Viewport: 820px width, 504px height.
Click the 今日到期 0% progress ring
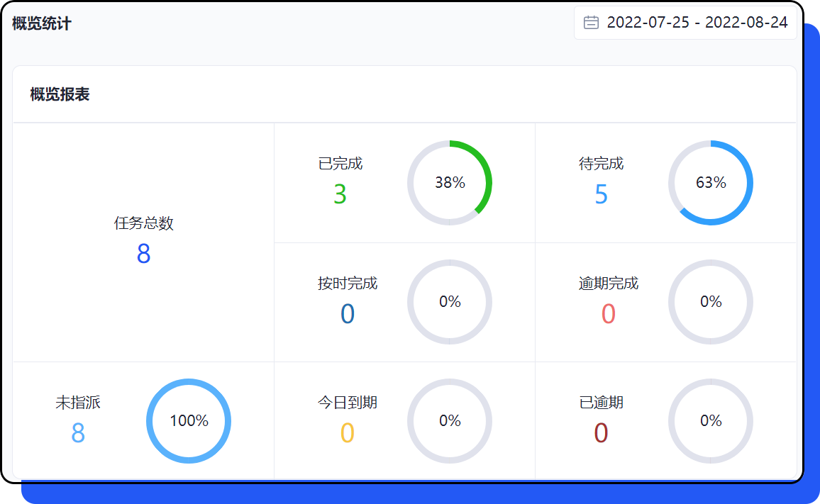450,421
